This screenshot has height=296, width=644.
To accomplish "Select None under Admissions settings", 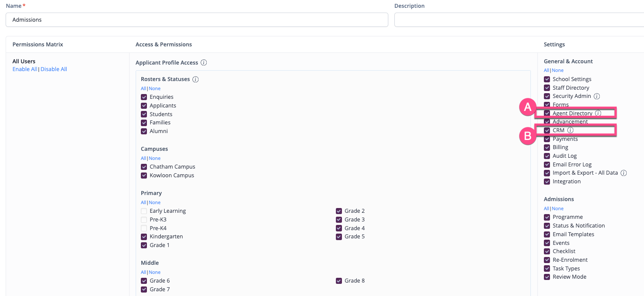I will click(558, 208).
